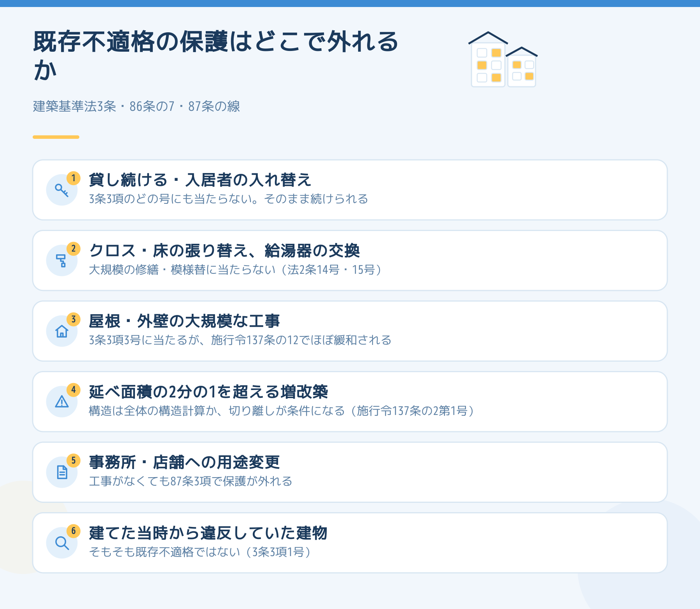This screenshot has height=609, width=700.
Task: Click the magnifier icon in card 6
Action: [x=62, y=543]
